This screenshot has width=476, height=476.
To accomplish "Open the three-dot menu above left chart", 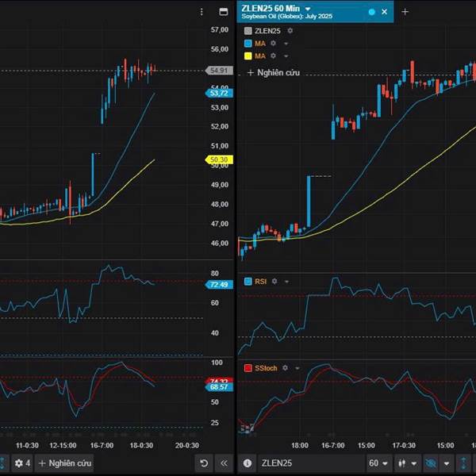I will 202,12.
